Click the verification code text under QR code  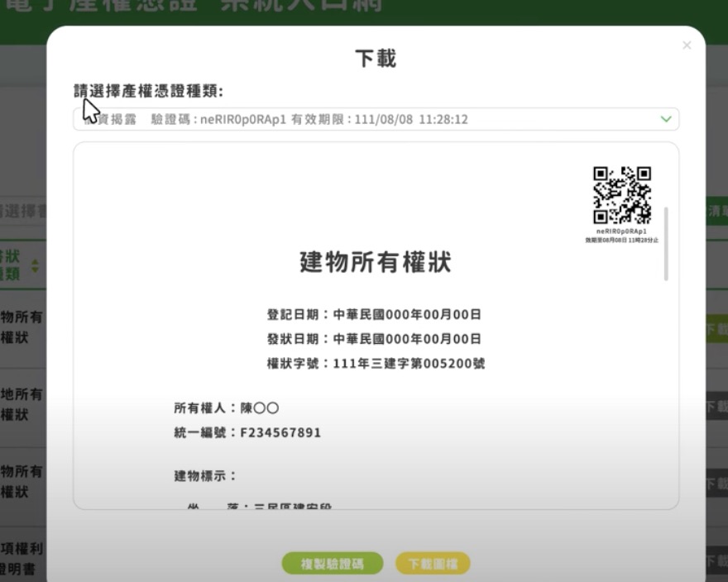pyautogui.click(x=621, y=231)
